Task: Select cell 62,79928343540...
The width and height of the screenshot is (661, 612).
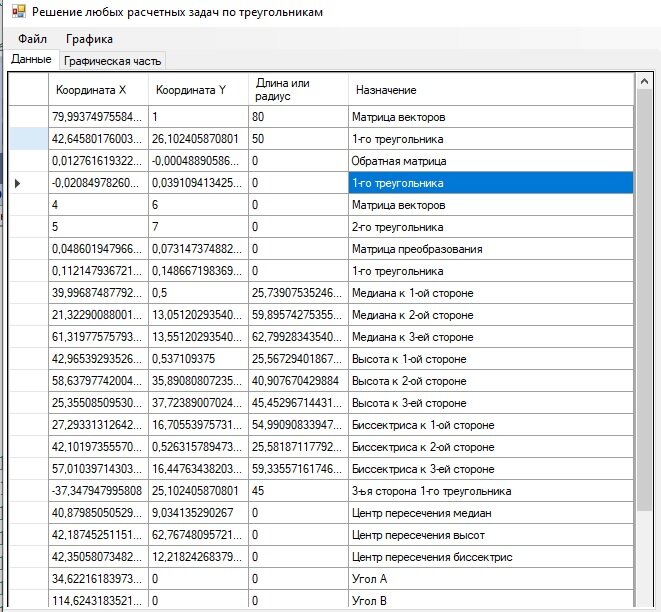Action: point(298,337)
